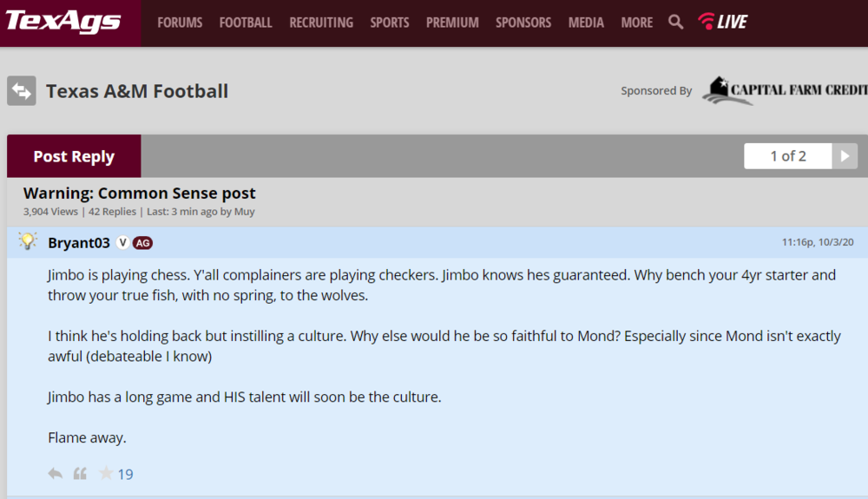Click the forum switch arrows icon
Screen dimensions: 868x499
pyautogui.click(x=22, y=91)
